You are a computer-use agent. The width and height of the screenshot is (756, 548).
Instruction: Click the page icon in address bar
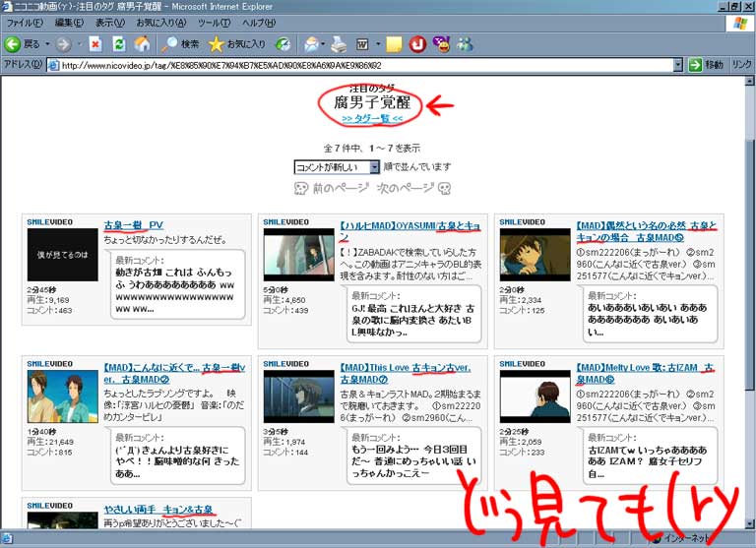[x=53, y=65]
